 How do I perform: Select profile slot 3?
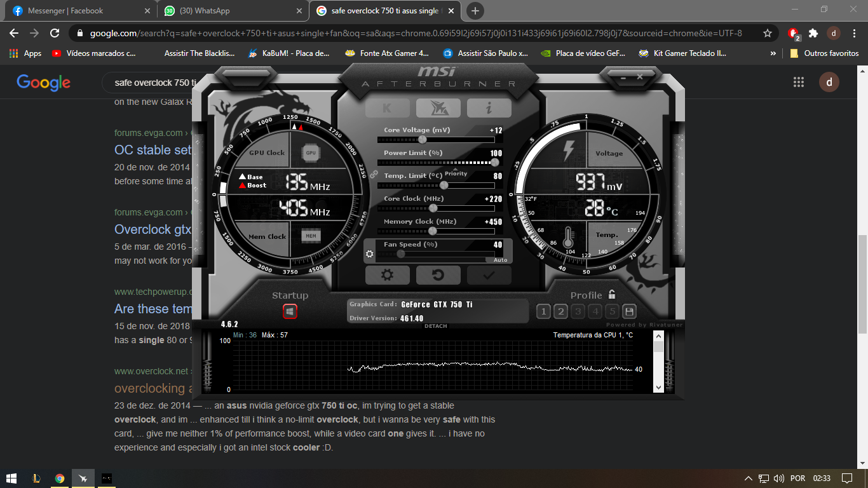(x=578, y=311)
